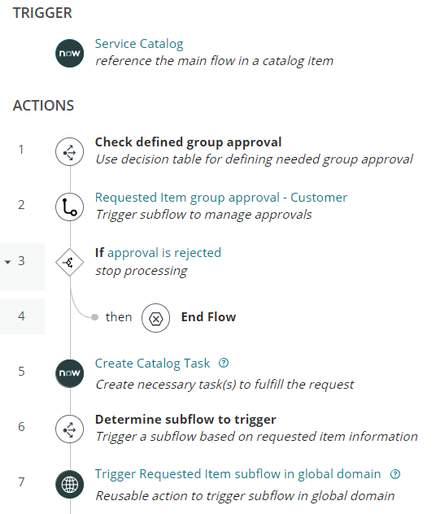Click the subflow icon for step 2

(69, 207)
